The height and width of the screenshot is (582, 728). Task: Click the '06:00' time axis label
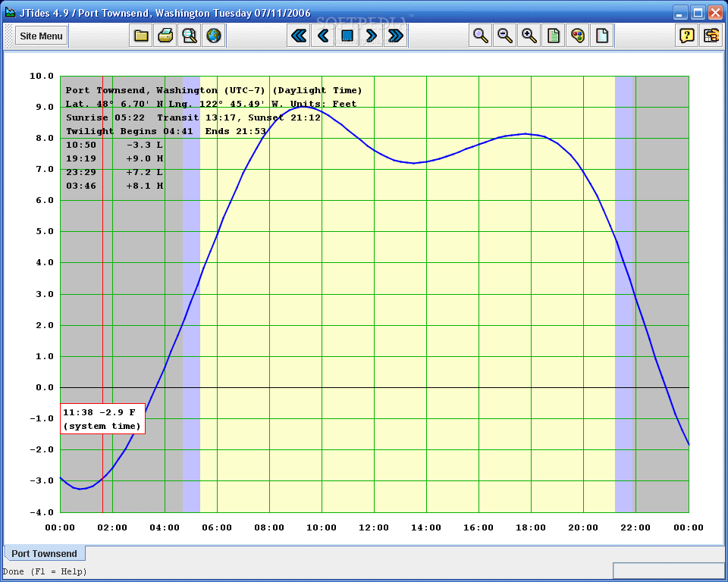click(x=217, y=527)
